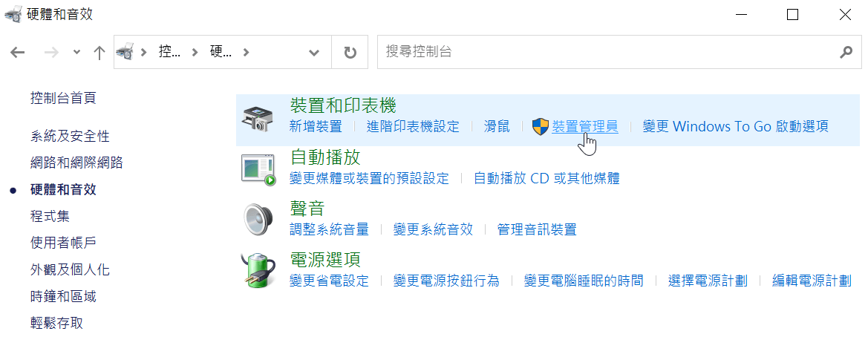Click the refresh button in address bar
868x357 pixels.
(x=350, y=53)
